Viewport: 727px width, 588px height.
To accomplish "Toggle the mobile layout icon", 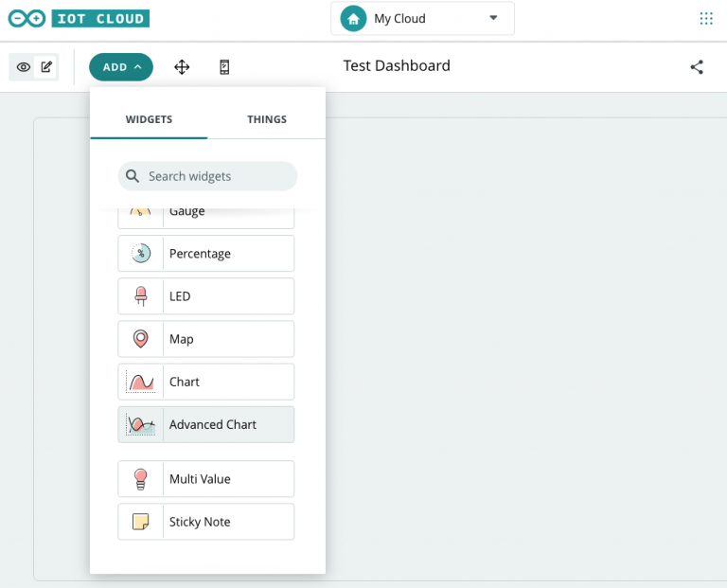I will pos(224,67).
